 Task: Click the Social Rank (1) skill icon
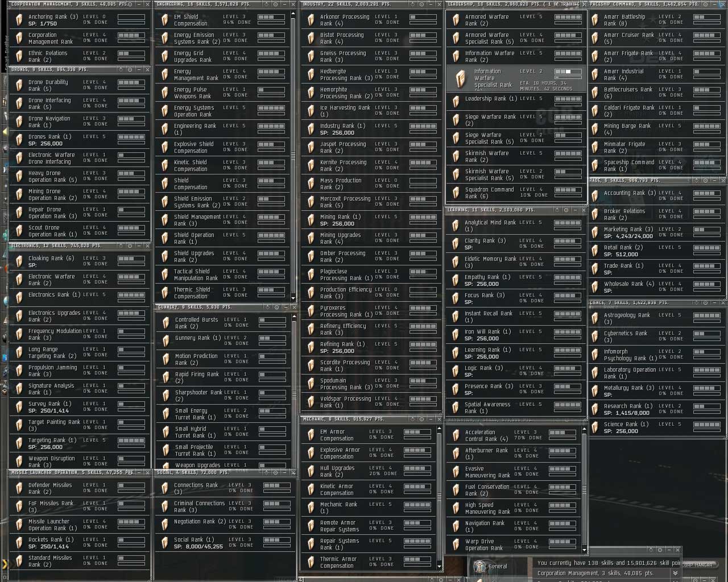(x=164, y=543)
